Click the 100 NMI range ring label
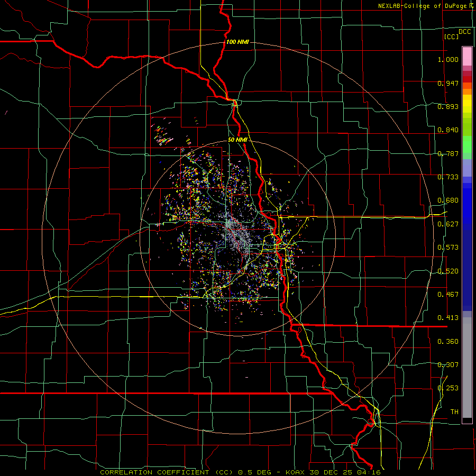This screenshot has width=476, height=476. pos(237,42)
